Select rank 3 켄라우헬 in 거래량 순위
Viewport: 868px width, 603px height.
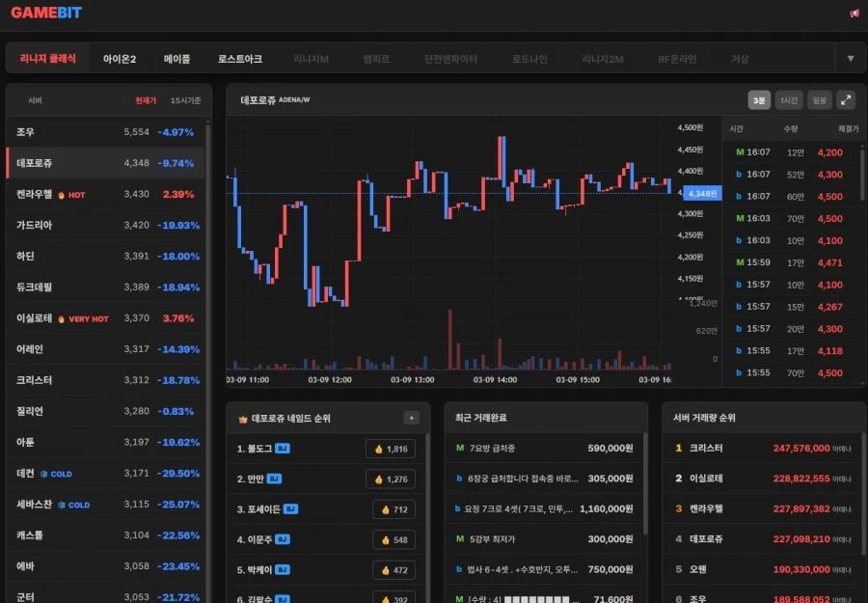click(763, 508)
